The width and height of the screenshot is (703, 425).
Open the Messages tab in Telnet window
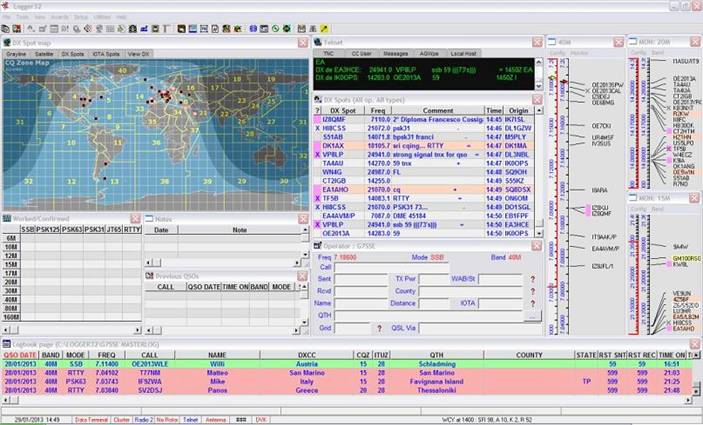click(x=395, y=53)
